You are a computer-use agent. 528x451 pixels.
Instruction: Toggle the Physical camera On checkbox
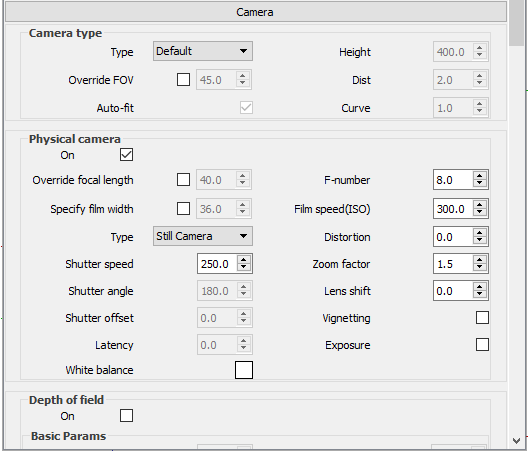point(126,155)
